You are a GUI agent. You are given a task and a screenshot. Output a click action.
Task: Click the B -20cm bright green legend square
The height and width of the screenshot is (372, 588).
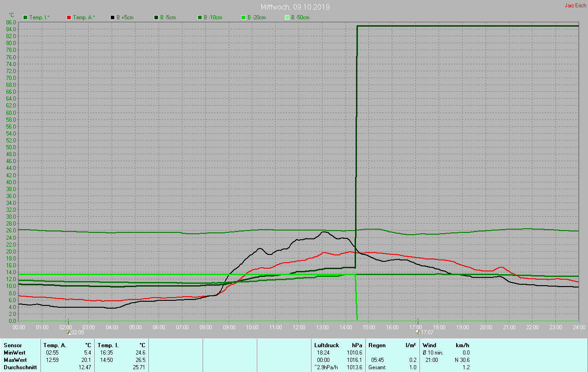[243, 17]
